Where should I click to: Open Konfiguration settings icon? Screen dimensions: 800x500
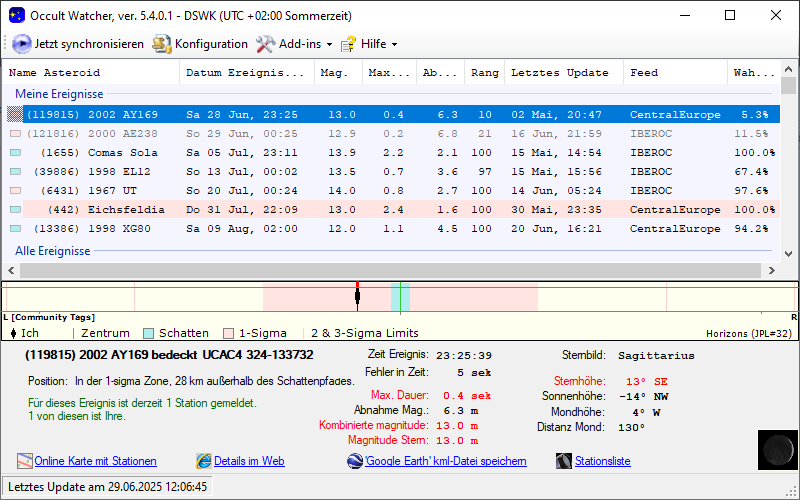click(x=162, y=44)
